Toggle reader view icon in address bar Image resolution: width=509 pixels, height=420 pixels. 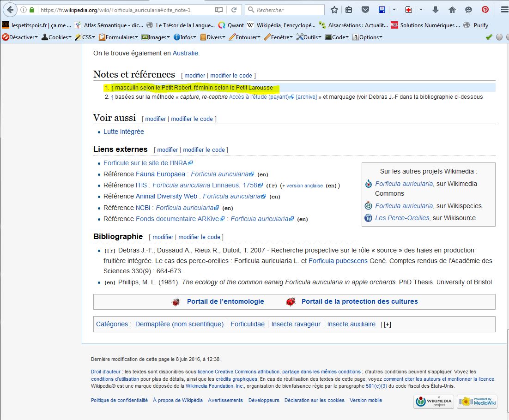click(219, 10)
